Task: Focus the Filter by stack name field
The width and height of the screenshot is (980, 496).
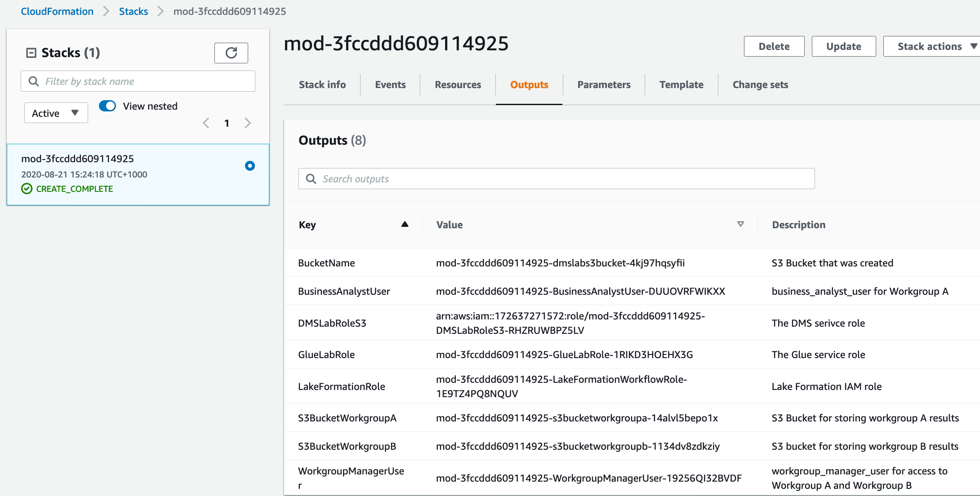Action: click(x=138, y=81)
